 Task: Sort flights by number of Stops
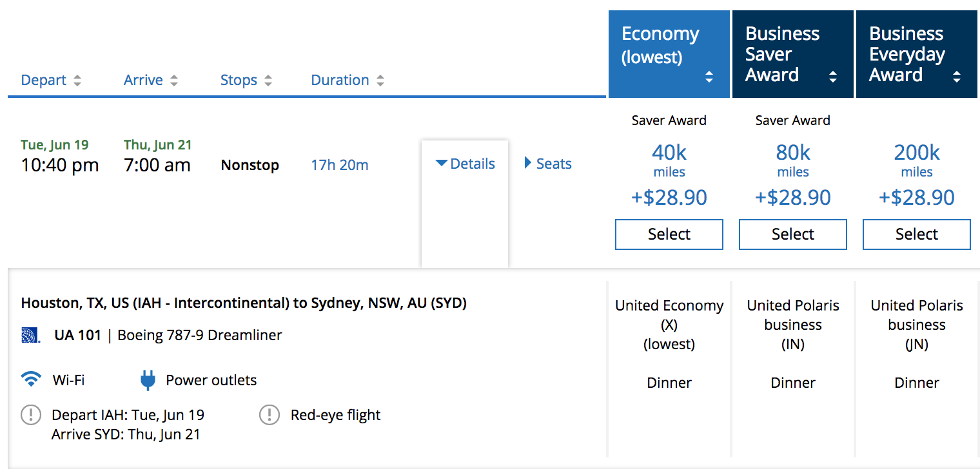click(246, 81)
